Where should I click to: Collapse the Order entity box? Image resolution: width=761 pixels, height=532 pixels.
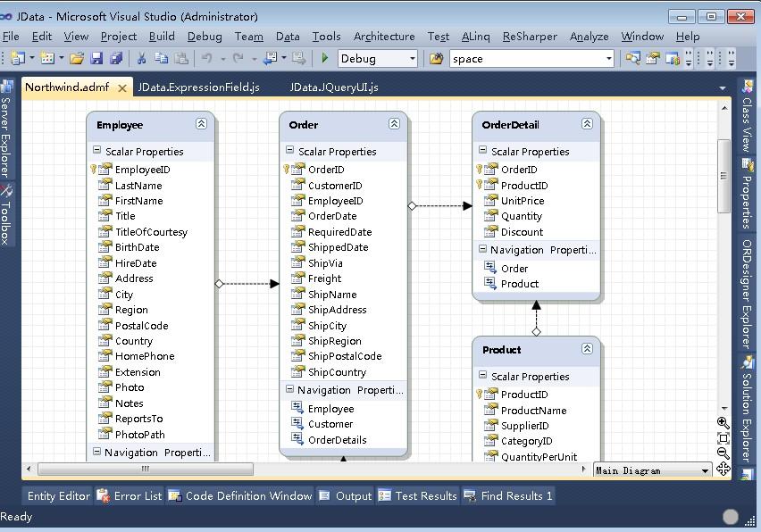pyautogui.click(x=394, y=124)
